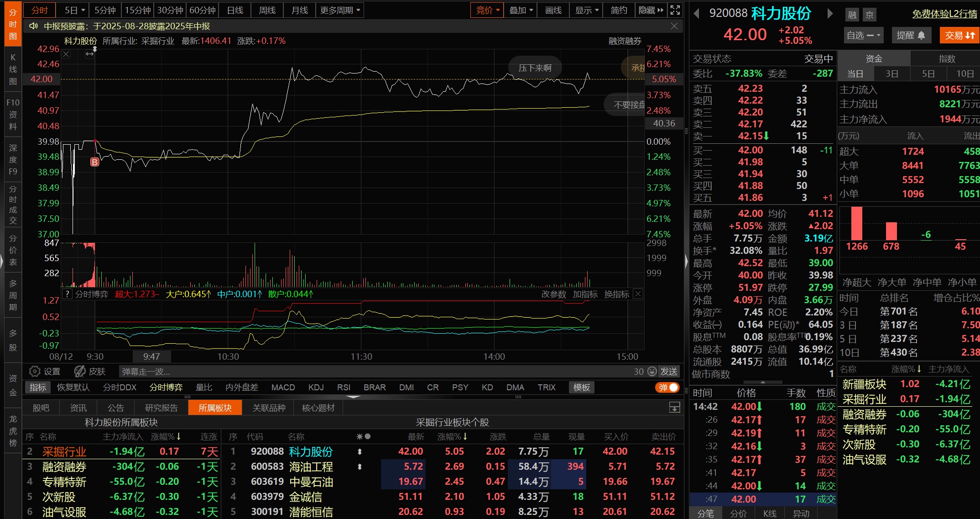Click the speaker announcement icon

click(x=33, y=26)
